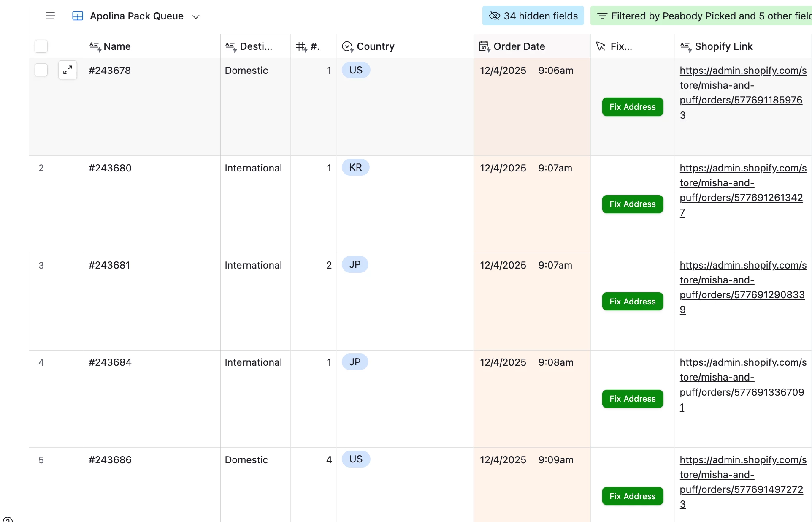Image resolution: width=812 pixels, height=522 pixels.
Task: Click the grid view icon beside Apolina Pack Queue
Action: pos(78,16)
